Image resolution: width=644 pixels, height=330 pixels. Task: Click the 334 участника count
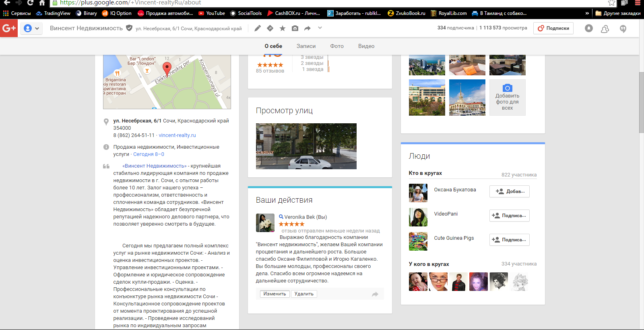(x=519, y=264)
